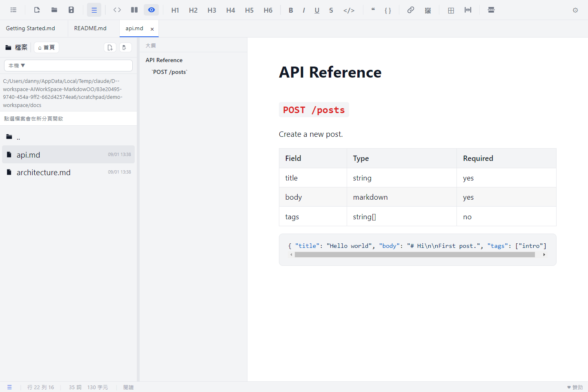Screen dimensions: 588x392
Task: Create a new file from the toolbar
Action: click(37, 10)
